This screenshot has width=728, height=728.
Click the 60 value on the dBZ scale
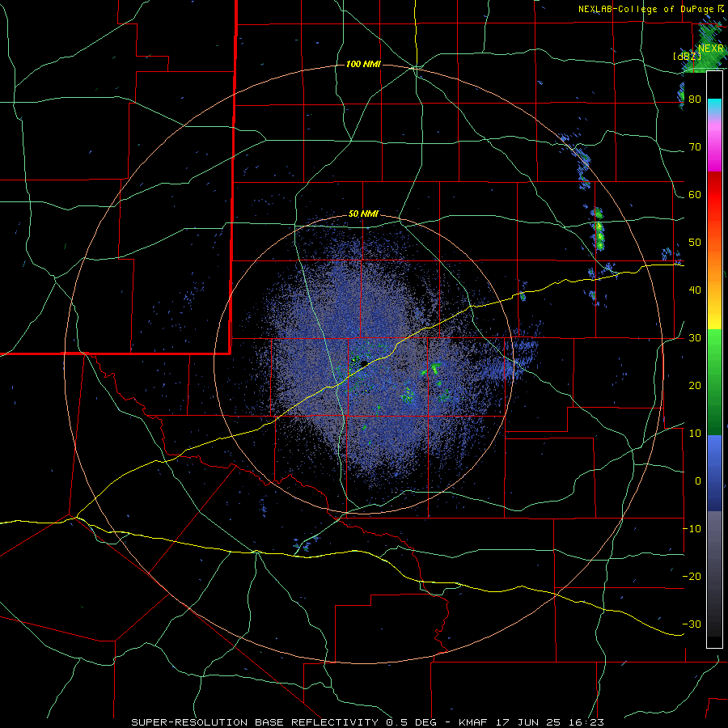(695, 194)
